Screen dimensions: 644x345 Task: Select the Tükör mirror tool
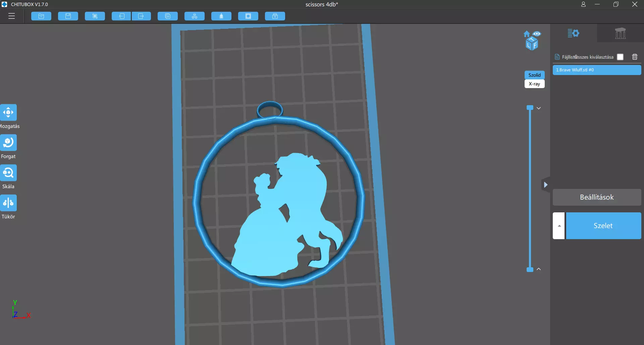8,203
